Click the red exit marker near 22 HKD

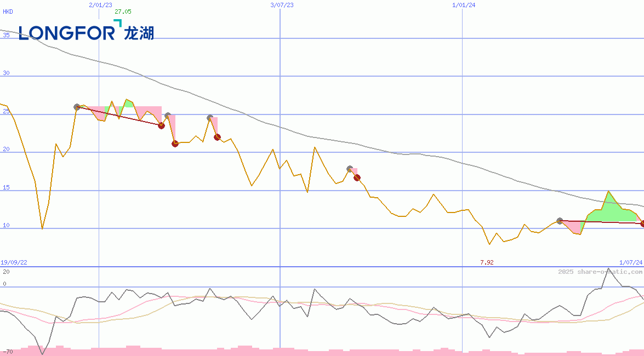(217, 137)
